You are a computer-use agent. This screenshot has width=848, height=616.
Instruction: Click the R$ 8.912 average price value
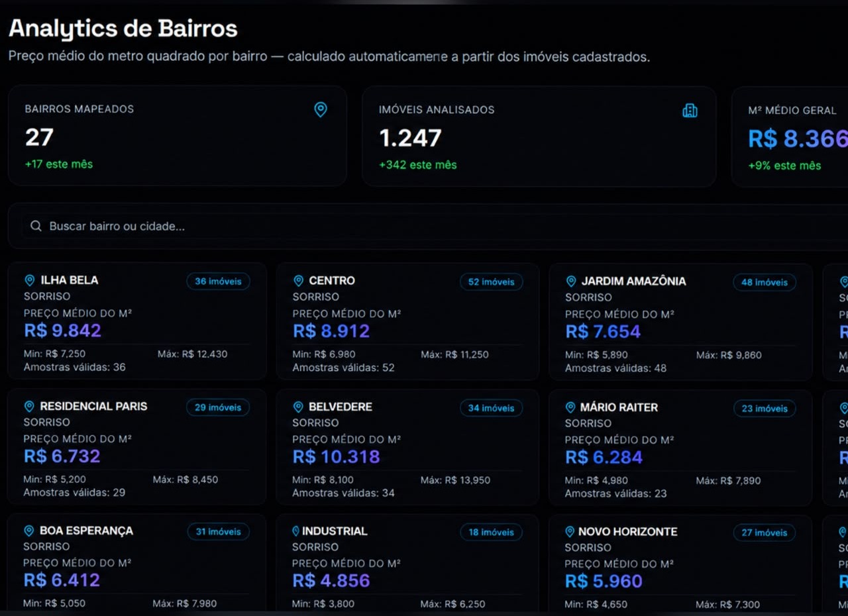[x=331, y=331]
